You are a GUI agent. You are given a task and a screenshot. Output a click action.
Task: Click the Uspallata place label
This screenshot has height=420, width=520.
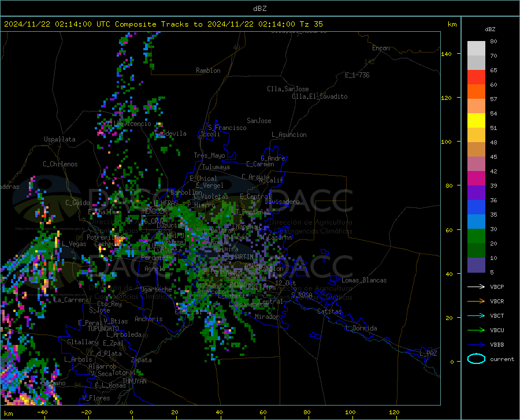(60, 139)
